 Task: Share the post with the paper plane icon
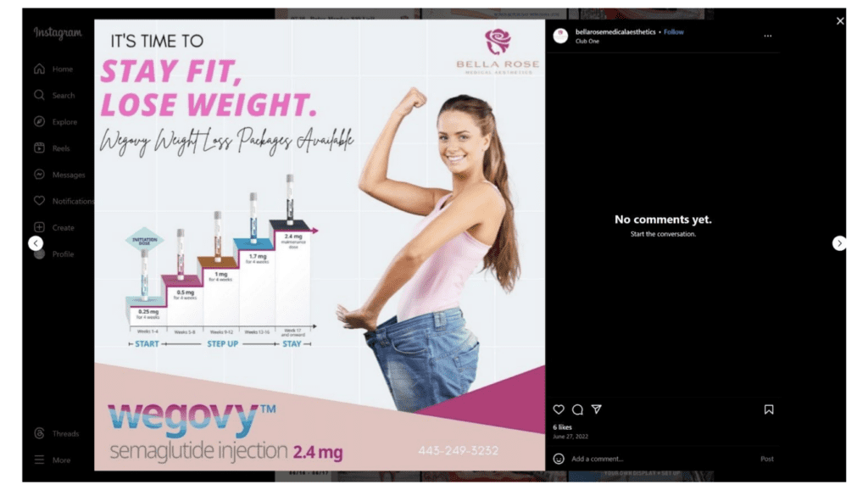click(596, 409)
